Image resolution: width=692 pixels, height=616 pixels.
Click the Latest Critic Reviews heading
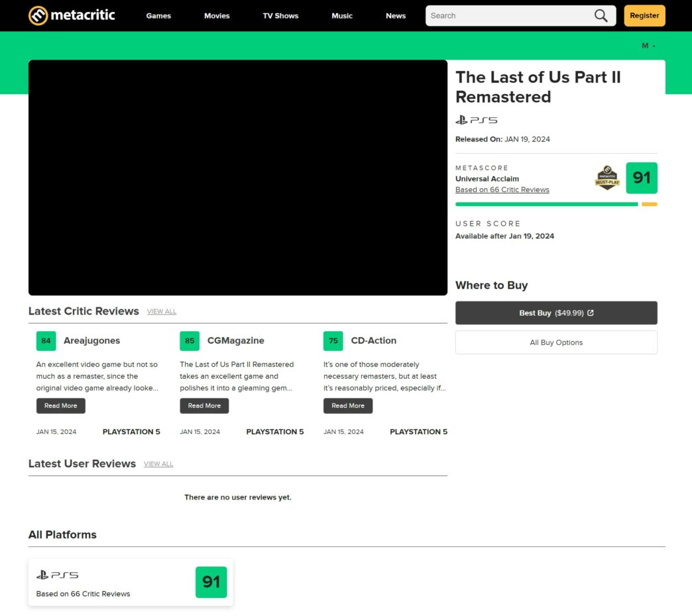coord(84,311)
